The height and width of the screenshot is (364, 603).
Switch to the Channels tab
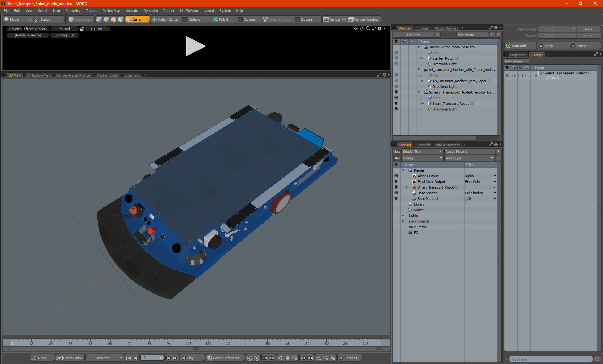click(x=423, y=145)
